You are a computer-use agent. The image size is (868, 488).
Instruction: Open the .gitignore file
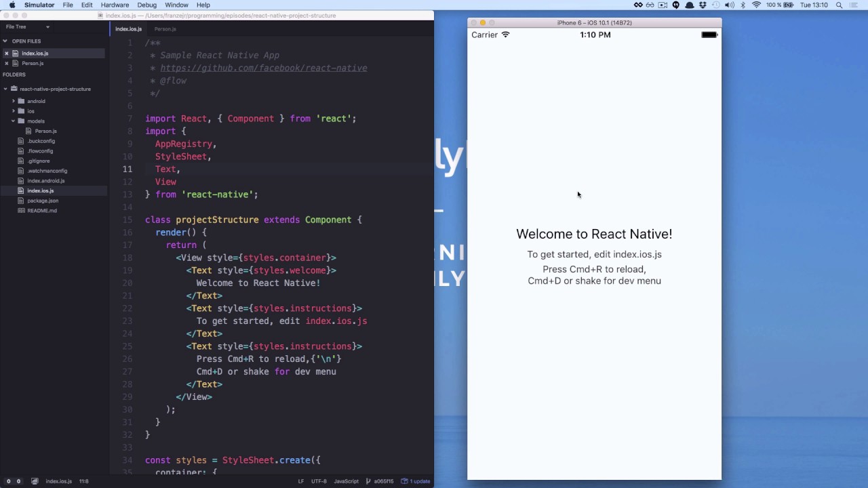[39, 161]
